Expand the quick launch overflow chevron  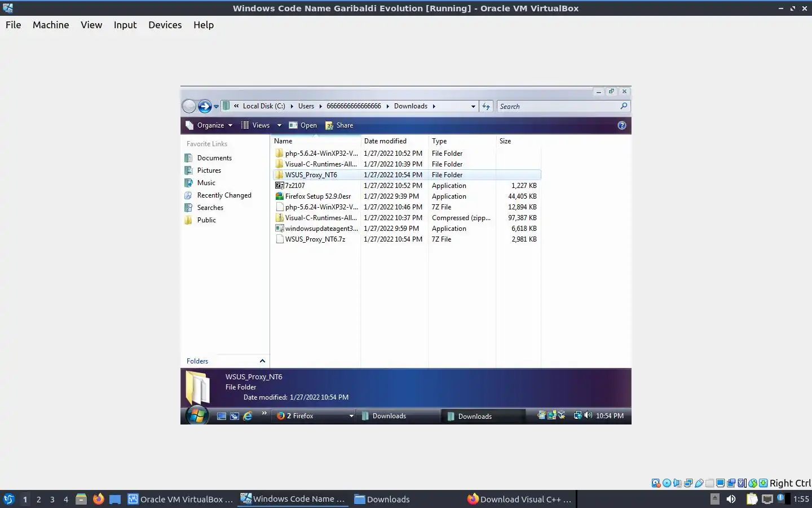pyautogui.click(x=264, y=414)
